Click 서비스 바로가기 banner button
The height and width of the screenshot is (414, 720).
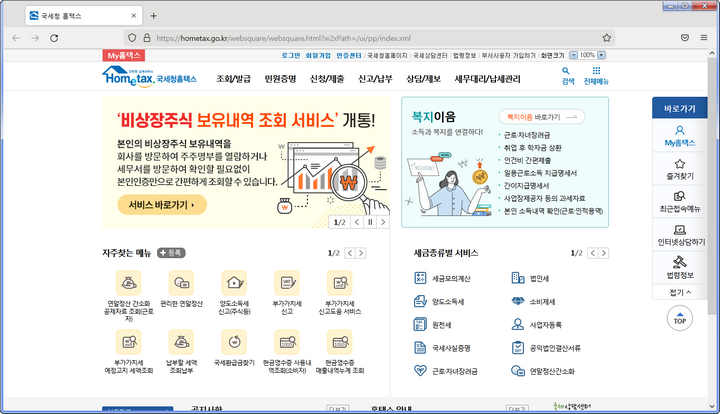pos(162,205)
